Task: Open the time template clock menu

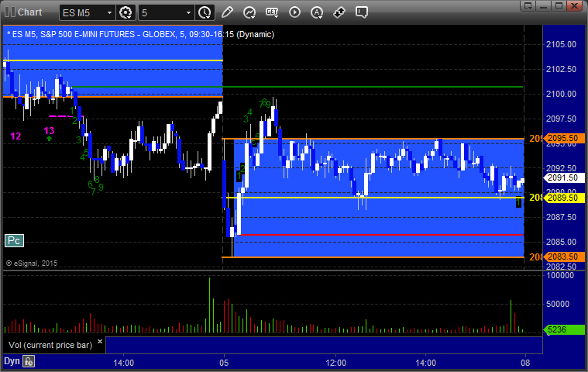Action: pyautogui.click(x=205, y=12)
